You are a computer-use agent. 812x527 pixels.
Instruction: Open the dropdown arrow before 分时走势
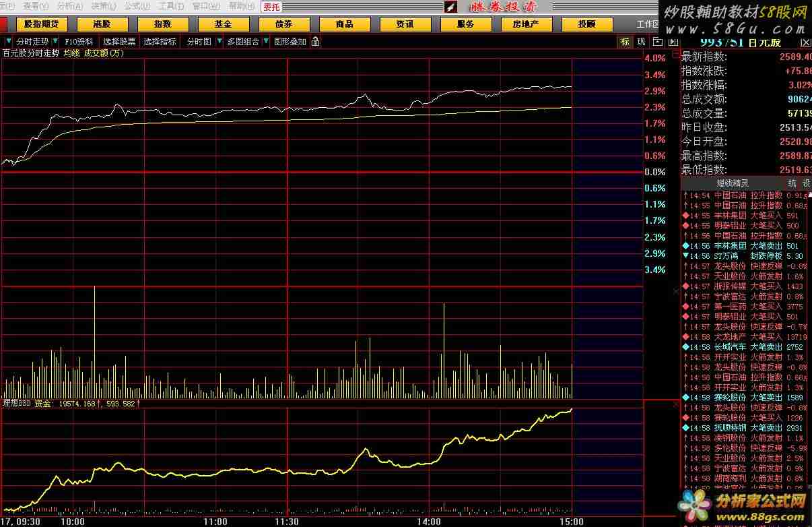point(9,41)
